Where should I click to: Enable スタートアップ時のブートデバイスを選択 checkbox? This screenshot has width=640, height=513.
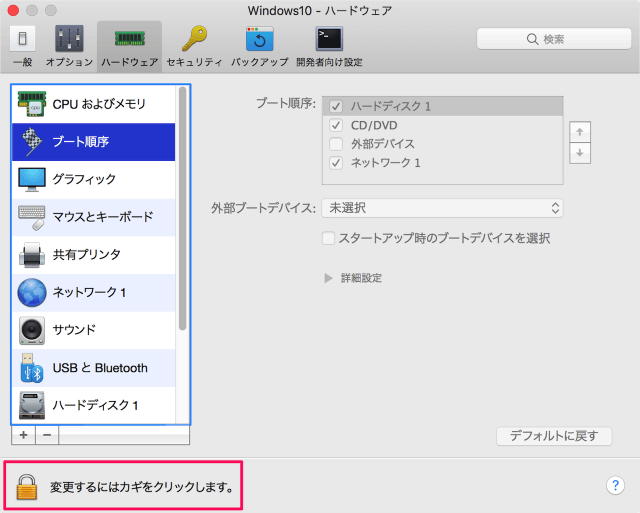pyautogui.click(x=329, y=239)
